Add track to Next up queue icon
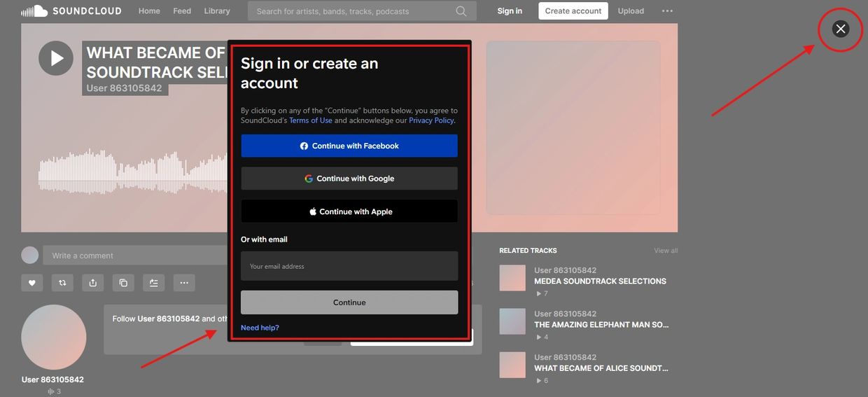Viewport: 868px width, 397px height. click(x=153, y=283)
